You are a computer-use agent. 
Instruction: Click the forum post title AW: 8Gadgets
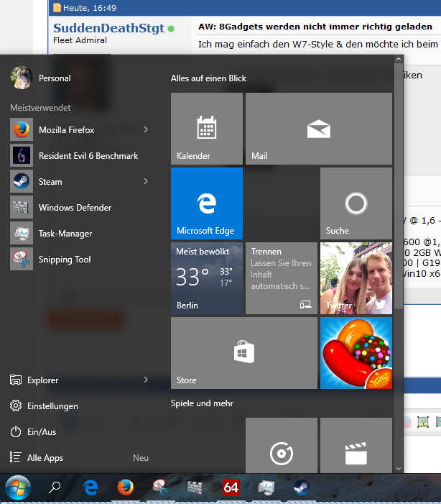(x=315, y=27)
